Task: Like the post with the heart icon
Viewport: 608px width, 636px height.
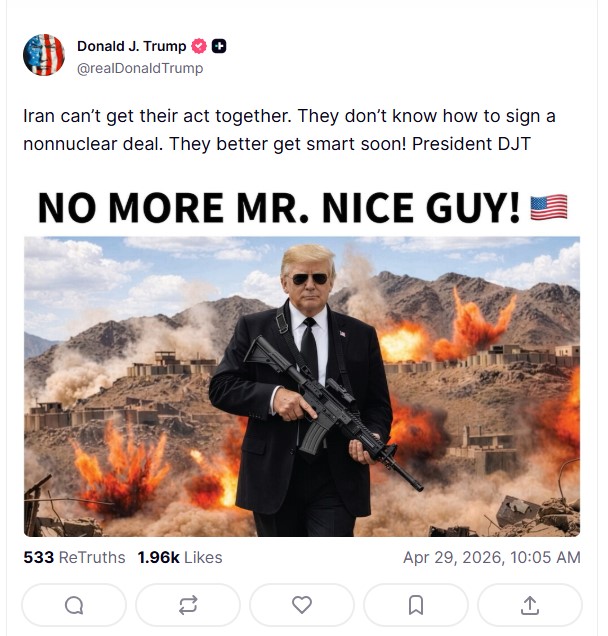Action: pyautogui.click(x=302, y=604)
